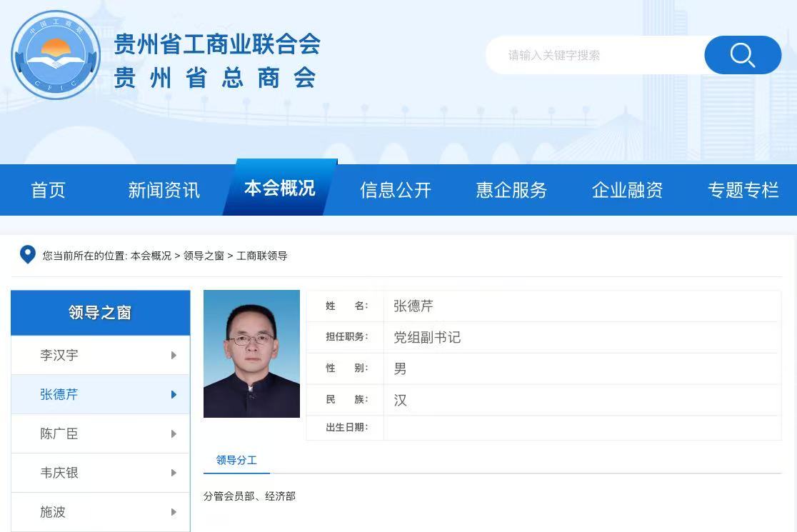Switch to the 领导分工 tab
Viewport: 797px width, 532px height.
236,461
